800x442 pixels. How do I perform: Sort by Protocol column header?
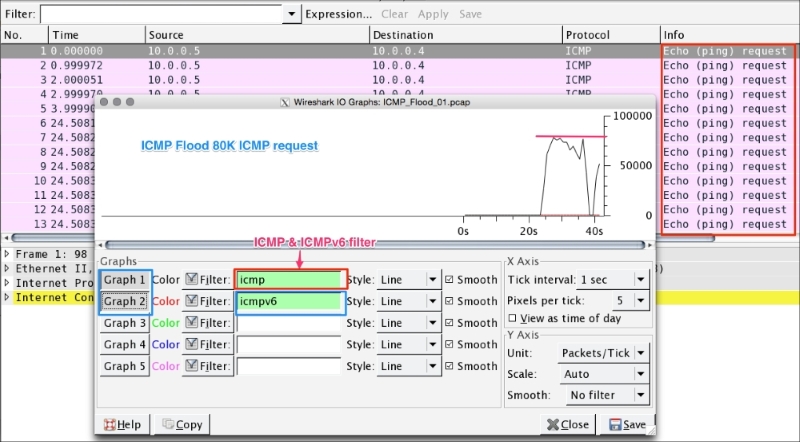[x=611, y=35]
